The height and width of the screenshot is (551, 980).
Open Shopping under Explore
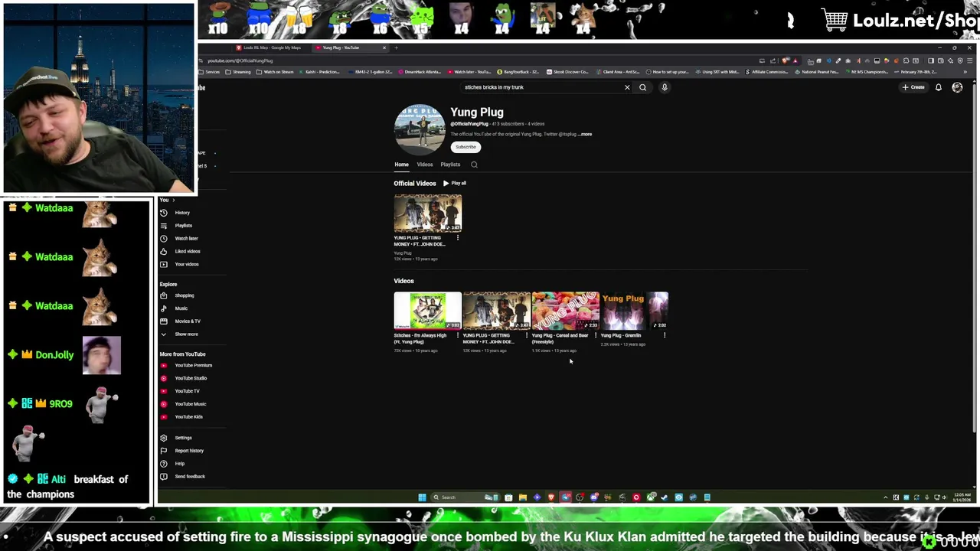coord(184,295)
